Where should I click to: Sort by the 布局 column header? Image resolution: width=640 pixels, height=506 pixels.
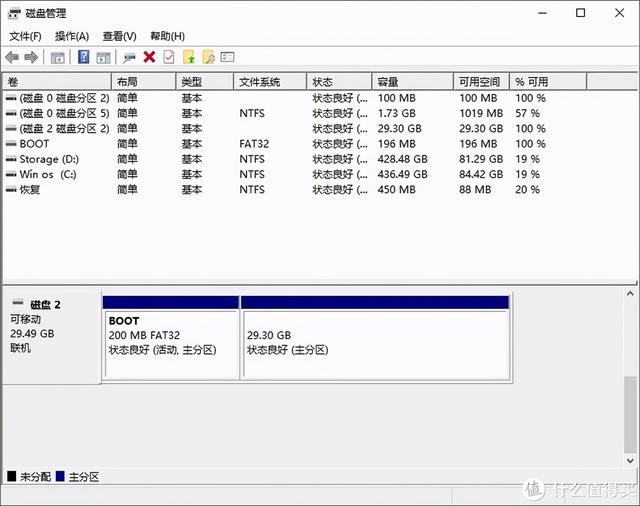click(x=144, y=82)
